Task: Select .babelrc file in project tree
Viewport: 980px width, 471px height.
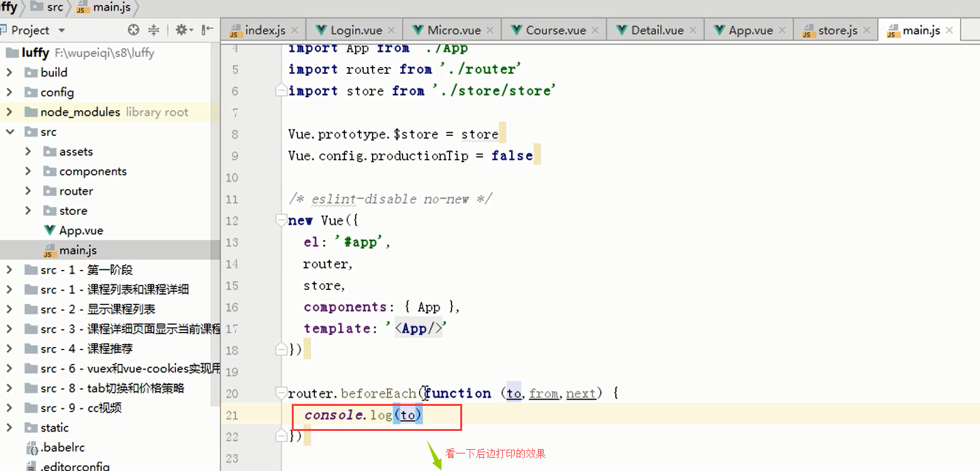Action: coord(63,448)
